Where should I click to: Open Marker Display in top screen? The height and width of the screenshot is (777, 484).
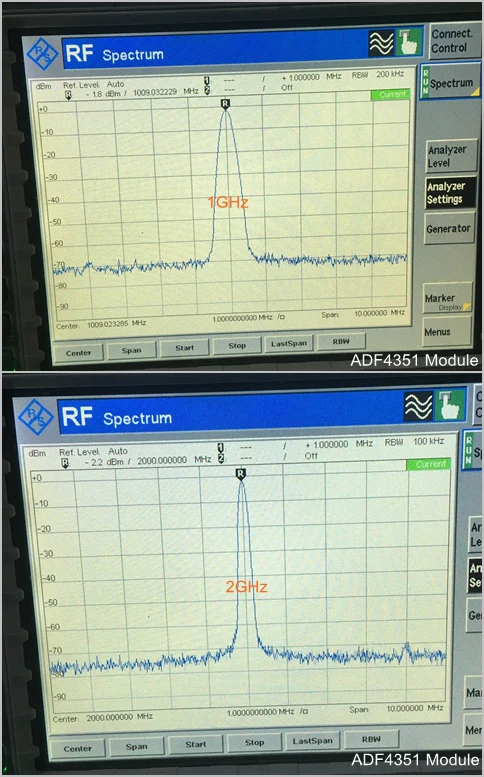(x=447, y=299)
